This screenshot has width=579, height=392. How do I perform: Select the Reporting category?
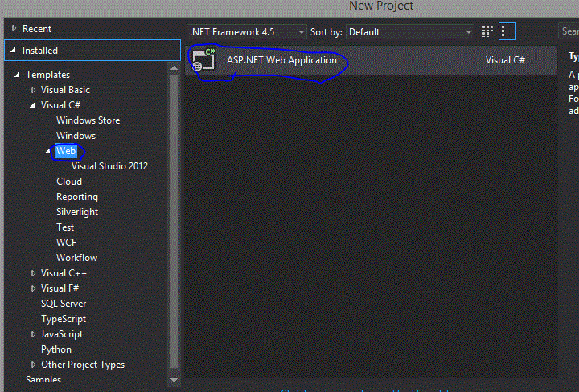click(77, 197)
